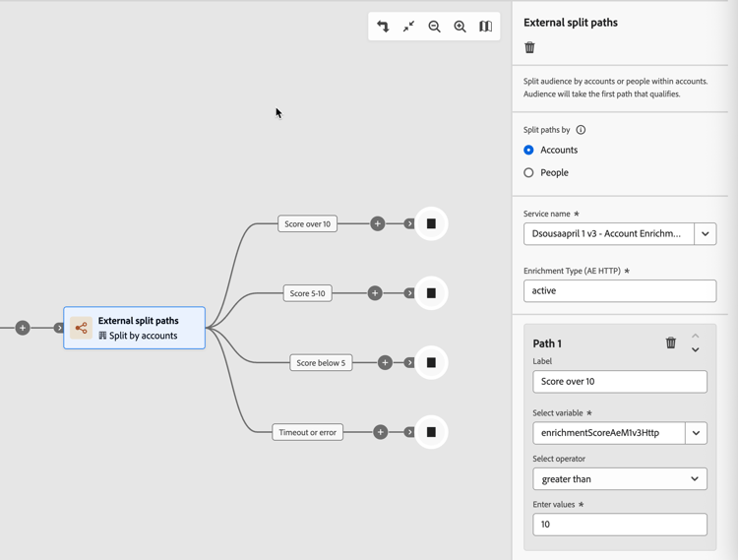The height and width of the screenshot is (560, 738).
Task: Open the Select variable dropdown
Action: point(696,433)
